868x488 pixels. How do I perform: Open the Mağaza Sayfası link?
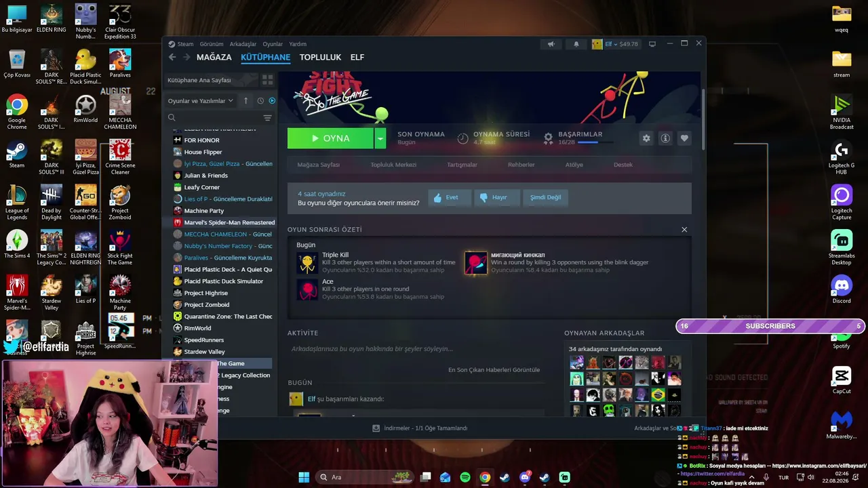click(319, 165)
